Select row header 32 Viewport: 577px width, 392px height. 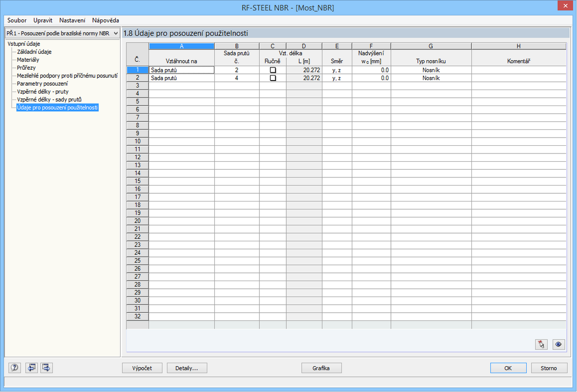click(137, 316)
